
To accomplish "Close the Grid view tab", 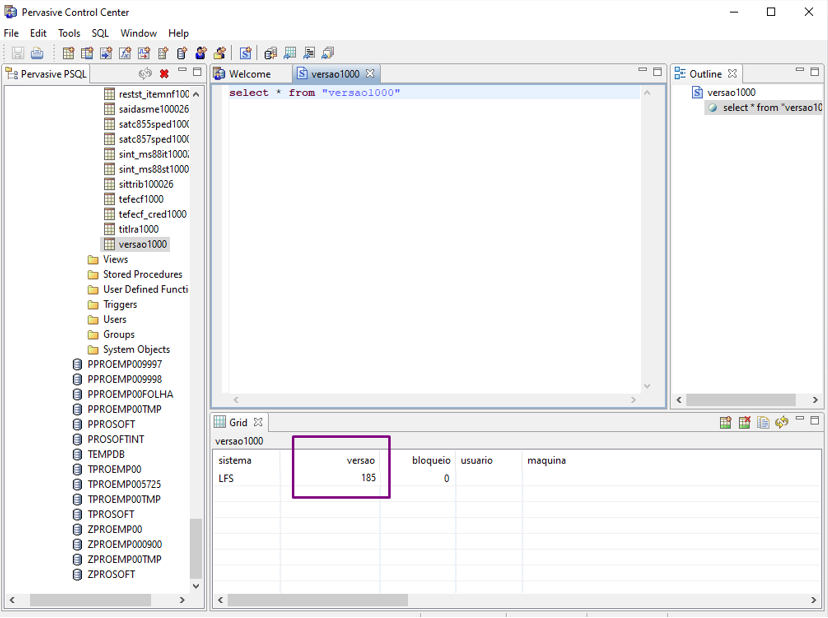I will pyautogui.click(x=258, y=422).
